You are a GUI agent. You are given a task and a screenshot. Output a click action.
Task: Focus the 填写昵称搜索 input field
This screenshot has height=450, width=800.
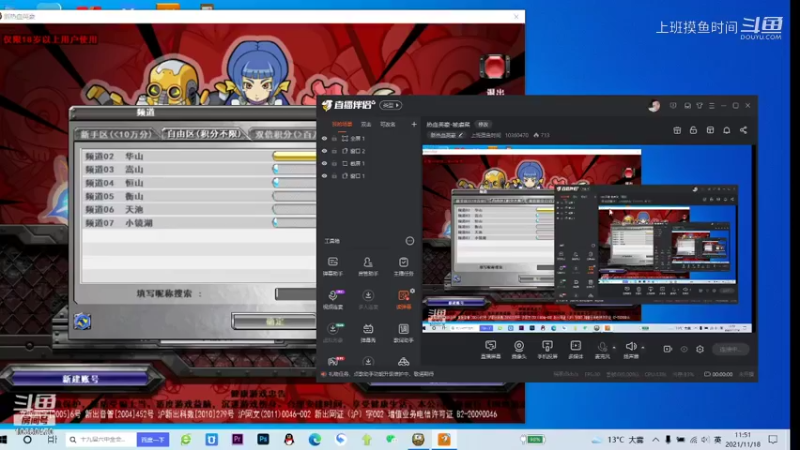[296, 294]
